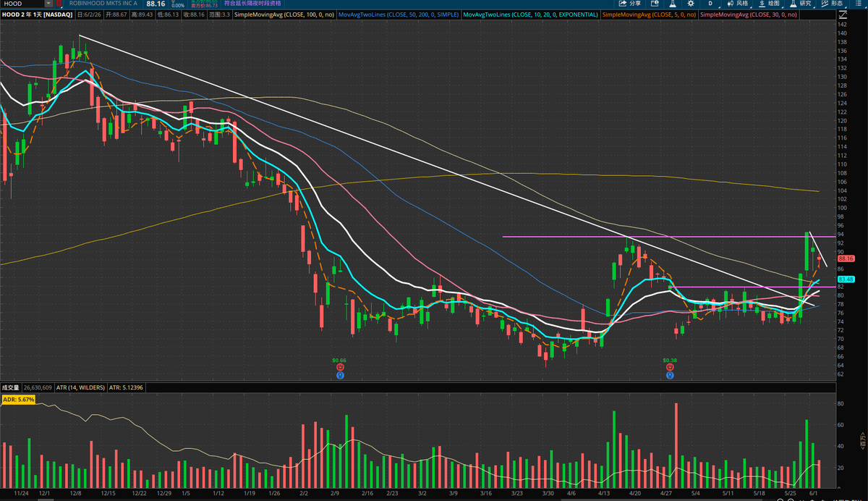Click the 符合延长隔夜时段资格 notice text
Screen dimensions: 868x501
pos(252,4)
